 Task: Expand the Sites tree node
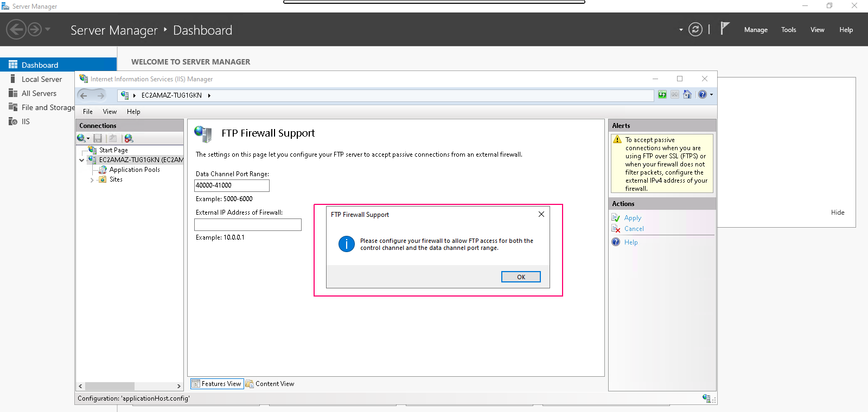click(92, 180)
